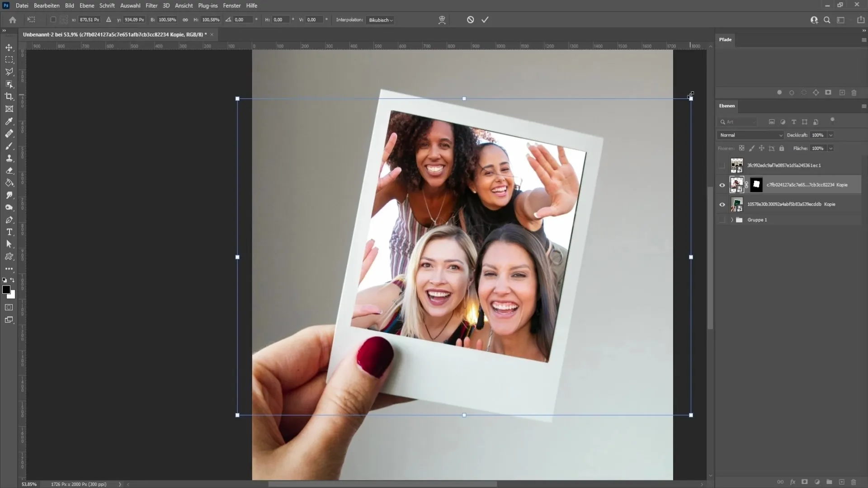Toggle the width-height link aspect ratio
This screenshot has height=488, width=868.
185,20
